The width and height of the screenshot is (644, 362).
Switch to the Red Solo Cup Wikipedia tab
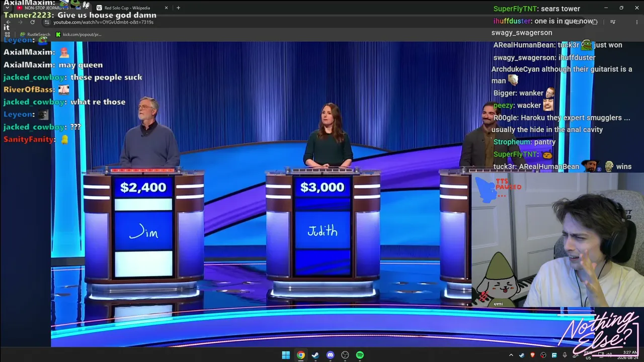[x=131, y=8]
